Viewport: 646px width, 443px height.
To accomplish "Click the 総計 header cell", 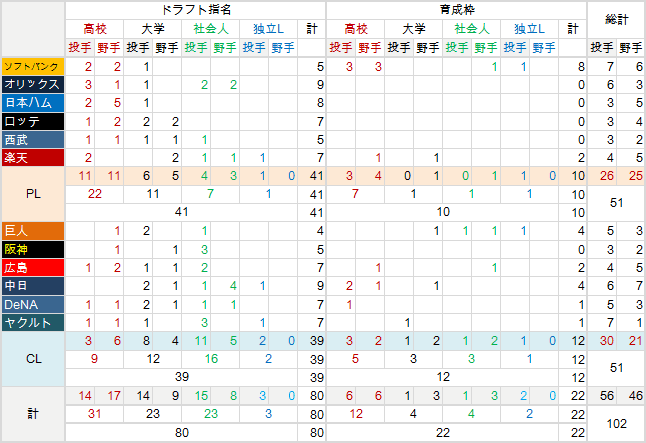I will tap(616, 20).
